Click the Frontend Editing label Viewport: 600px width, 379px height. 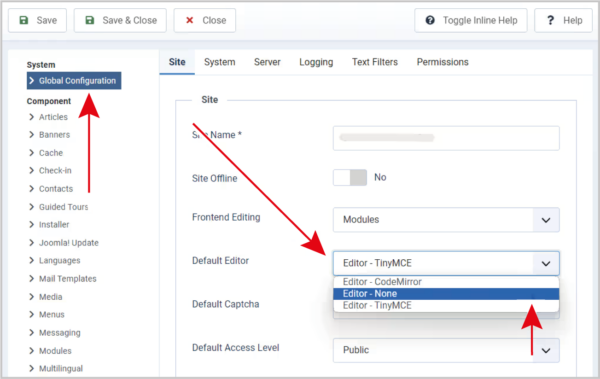[226, 217]
